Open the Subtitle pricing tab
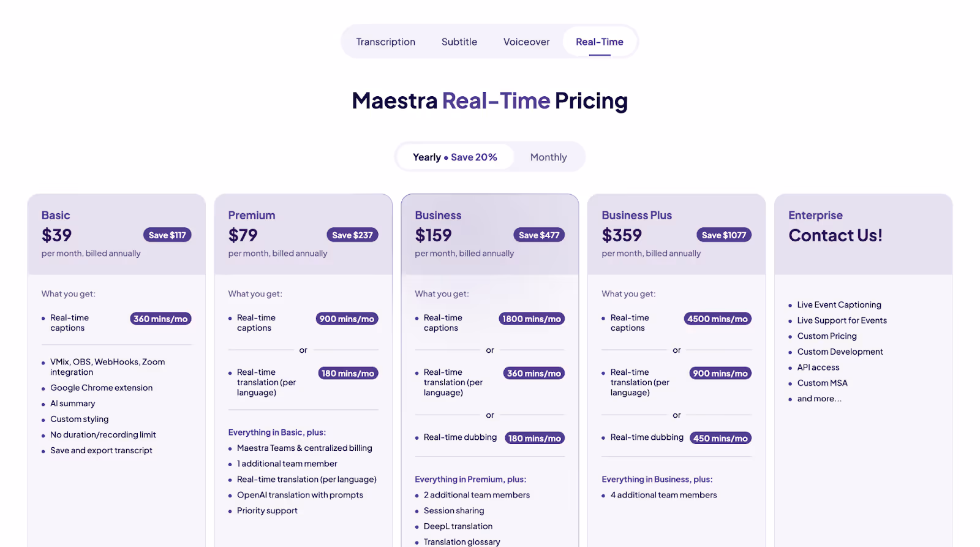 point(459,42)
